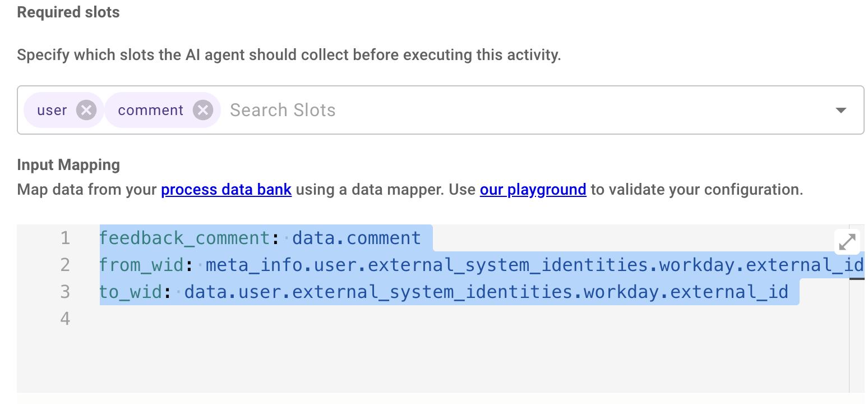Open the Search Slots dropdown arrow
This screenshot has width=868, height=404.
[841, 110]
